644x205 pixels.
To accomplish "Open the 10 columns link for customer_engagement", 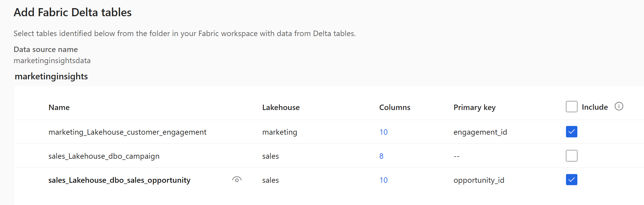I will pos(384,132).
